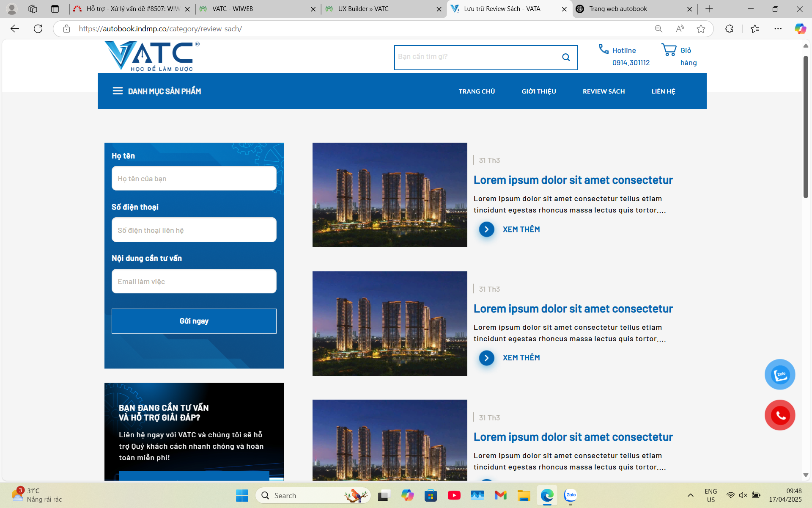Open YouTube from the taskbar
Image resolution: width=812 pixels, height=508 pixels.
(454, 495)
